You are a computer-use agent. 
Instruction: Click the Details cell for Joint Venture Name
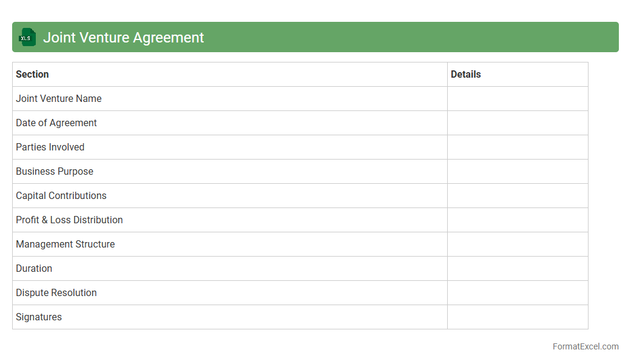click(x=518, y=98)
